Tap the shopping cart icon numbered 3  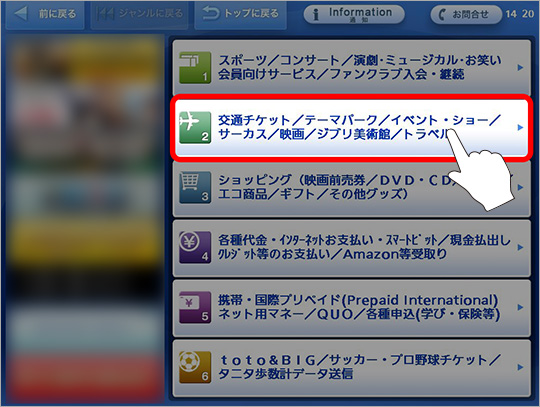[195, 187]
